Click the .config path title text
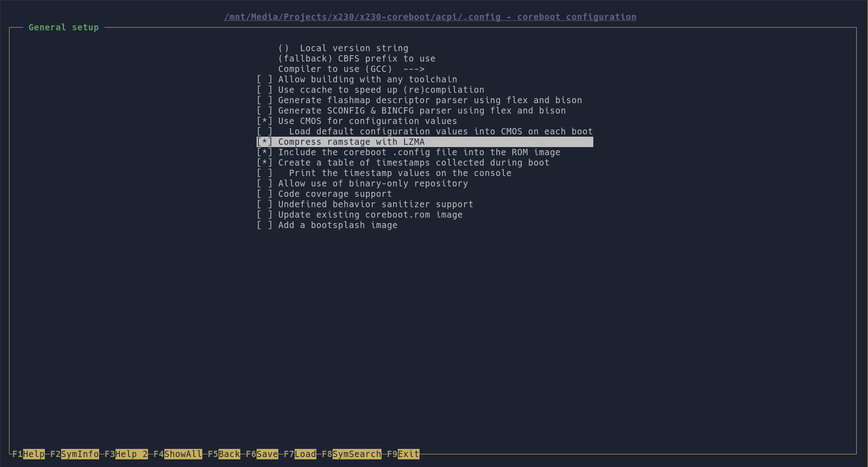The width and height of the screenshot is (868, 467). 430,17
